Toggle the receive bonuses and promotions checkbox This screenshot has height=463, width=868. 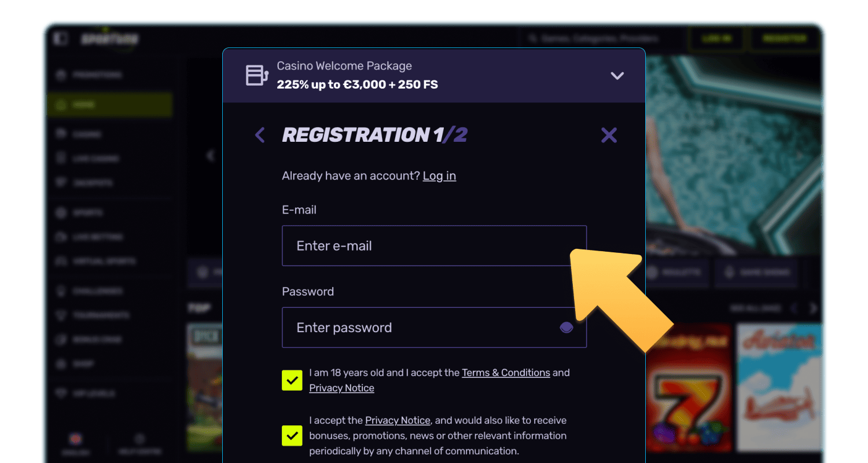coord(292,435)
